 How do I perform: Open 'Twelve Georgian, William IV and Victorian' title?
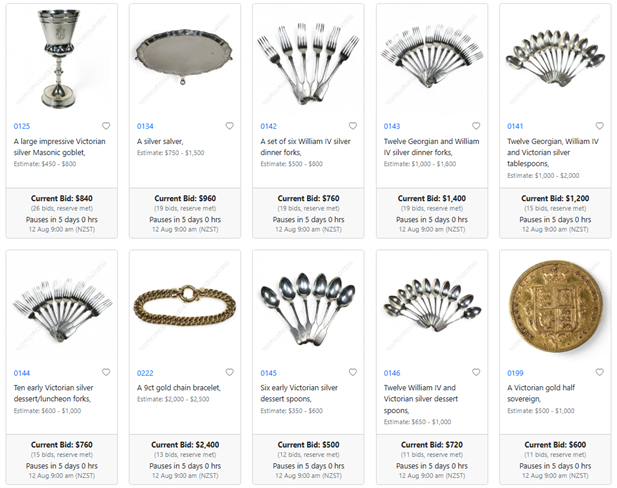[552, 152]
